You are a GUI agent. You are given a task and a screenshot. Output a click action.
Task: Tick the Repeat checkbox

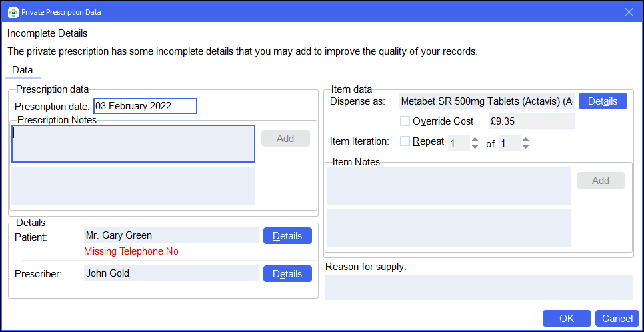click(x=405, y=141)
